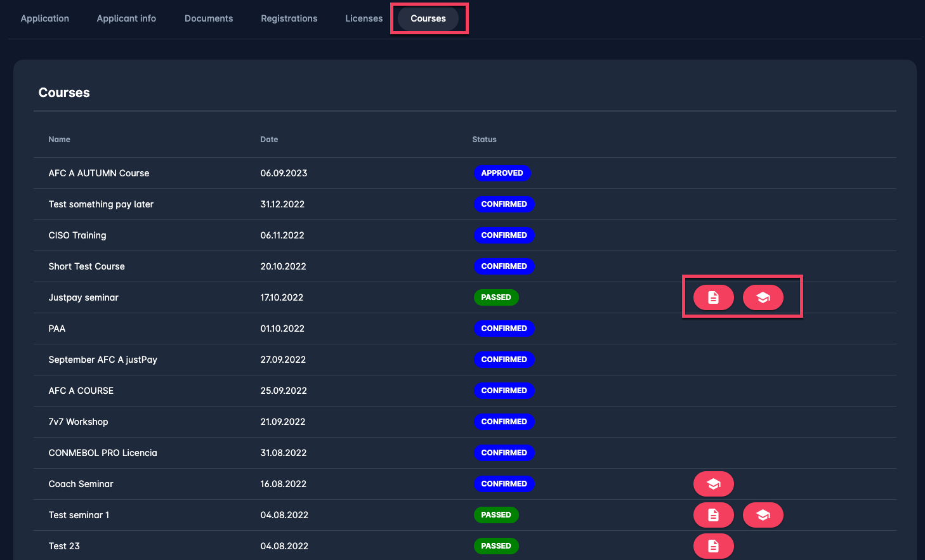The height and width of the screenshot is (560, 925).
Task: Open the Licenses tab
Action: [364, 18]
